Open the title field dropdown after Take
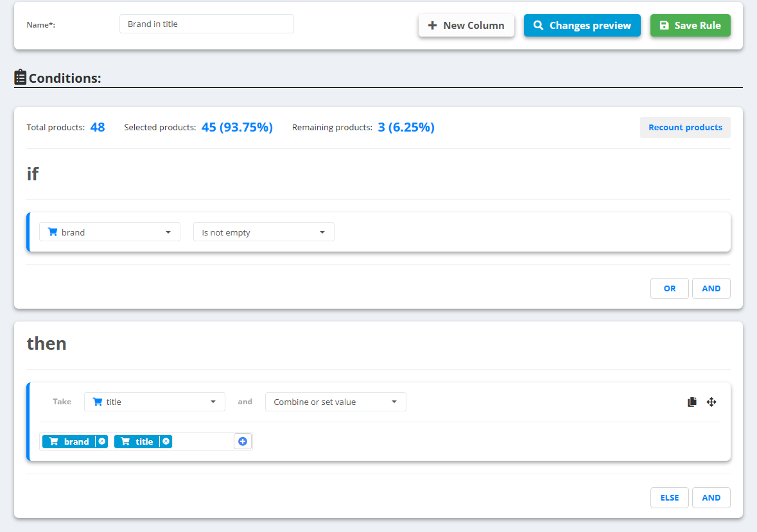The image size is (757, 532). (155, 402)
